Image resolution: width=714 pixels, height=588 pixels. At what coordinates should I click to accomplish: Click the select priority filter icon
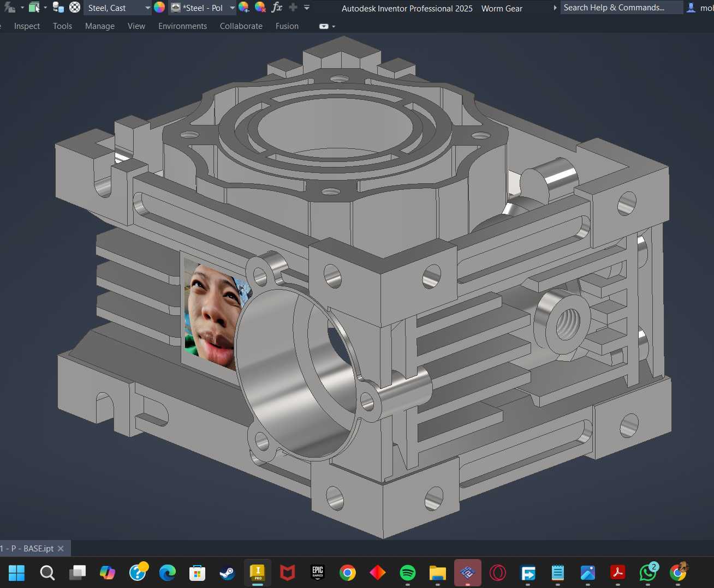click(x=34, y=8)
